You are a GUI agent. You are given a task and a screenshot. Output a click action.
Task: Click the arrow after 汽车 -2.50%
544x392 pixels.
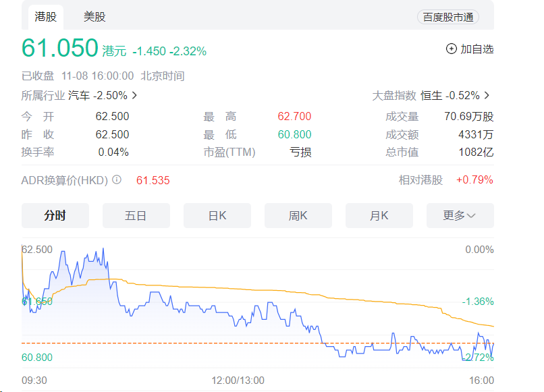(133, 96)
